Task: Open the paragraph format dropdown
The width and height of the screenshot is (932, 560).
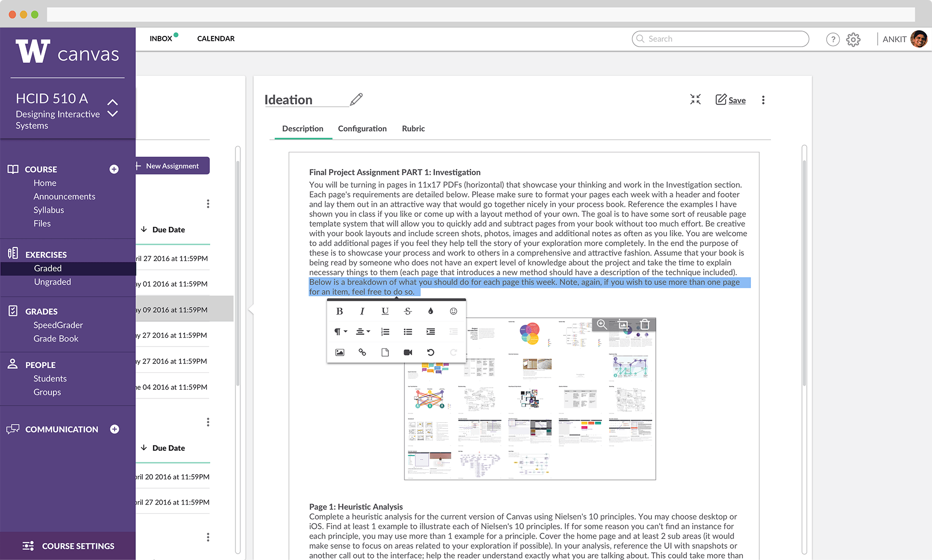Action: pyautogui.click(x=340, y=331)
